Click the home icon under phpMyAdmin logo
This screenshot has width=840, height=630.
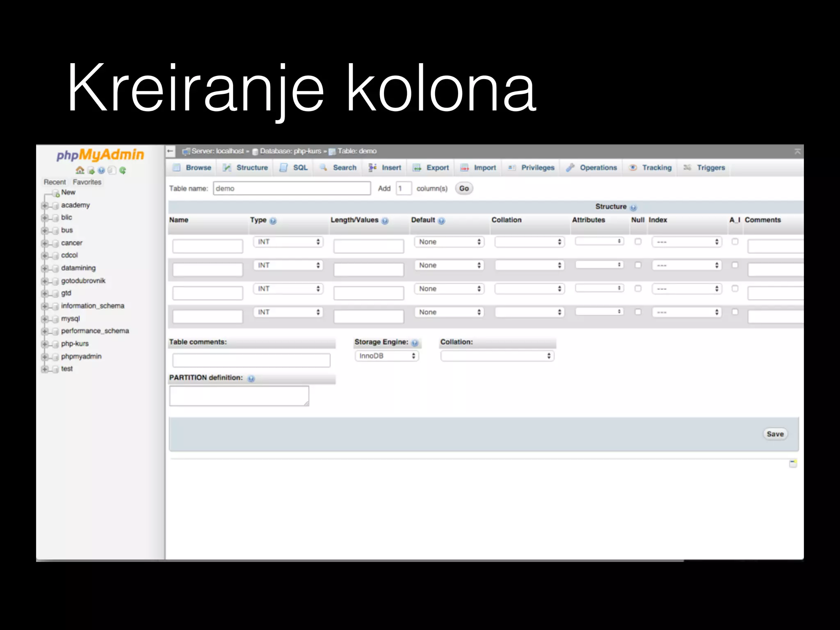coord(80,170)
